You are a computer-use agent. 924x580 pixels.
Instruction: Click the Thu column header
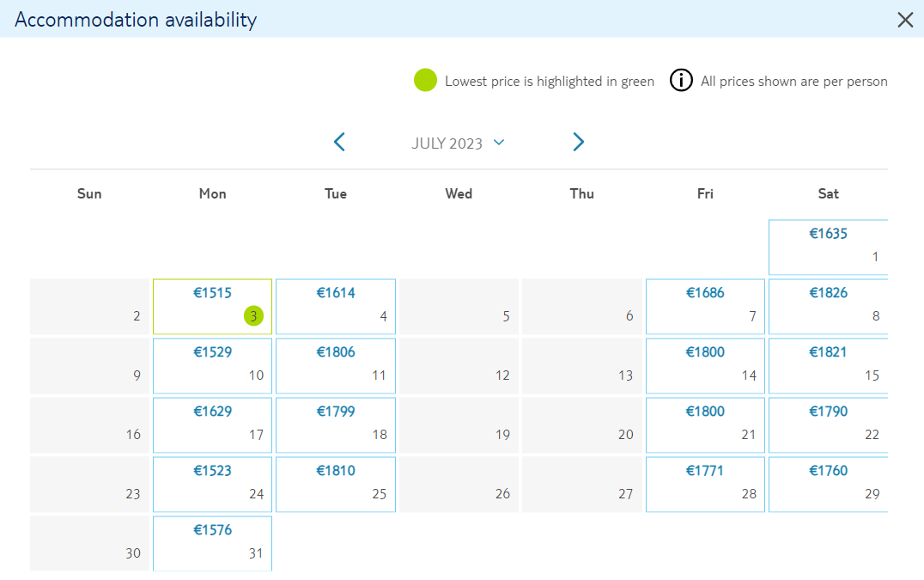click(581, 194)
